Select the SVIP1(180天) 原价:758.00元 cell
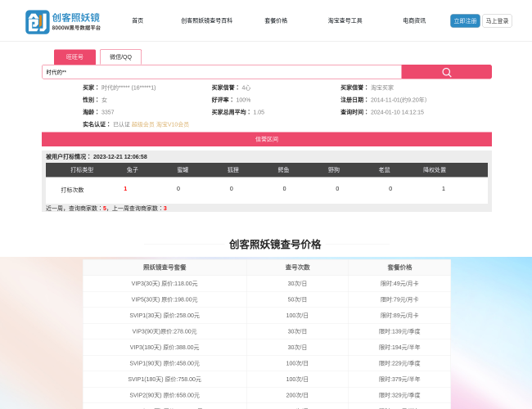The width and height of the screenshot is (532, 409). [165, 380]
